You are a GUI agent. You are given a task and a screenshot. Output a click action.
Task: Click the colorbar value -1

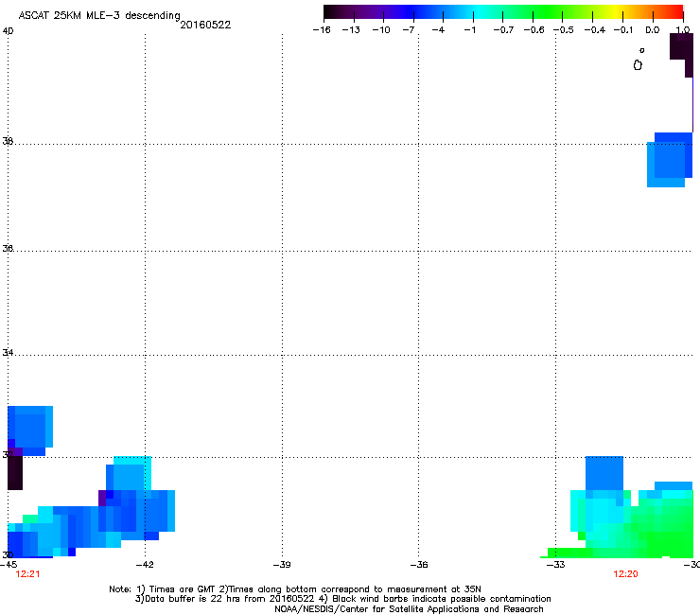469,30
